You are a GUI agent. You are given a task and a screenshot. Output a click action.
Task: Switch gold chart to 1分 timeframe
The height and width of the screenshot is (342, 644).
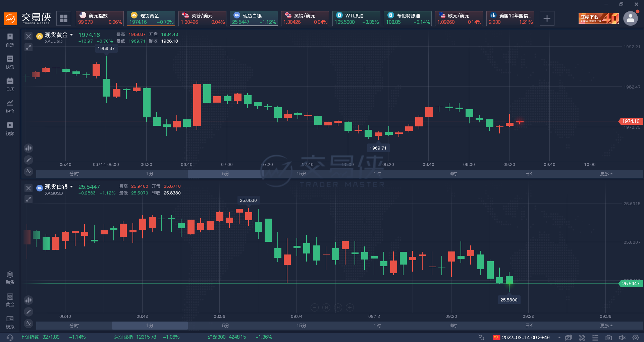(x=150, y=174)
